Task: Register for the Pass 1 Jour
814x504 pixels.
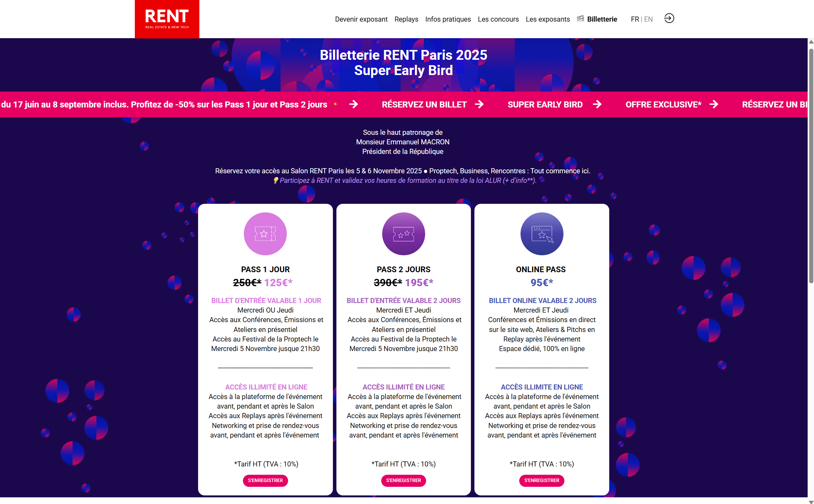Action: point(265,480)
